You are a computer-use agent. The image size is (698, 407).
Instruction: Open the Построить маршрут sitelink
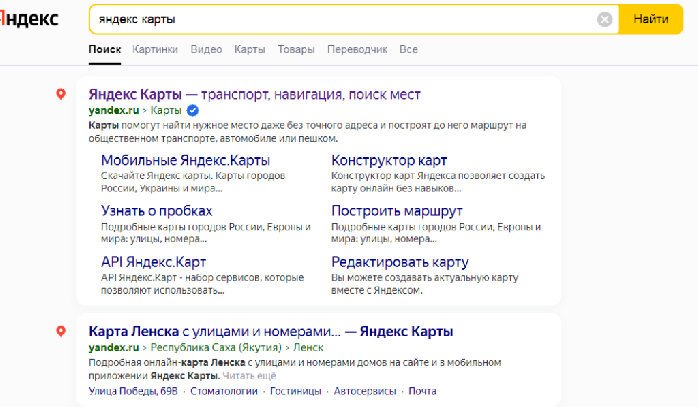coord(397,211)
